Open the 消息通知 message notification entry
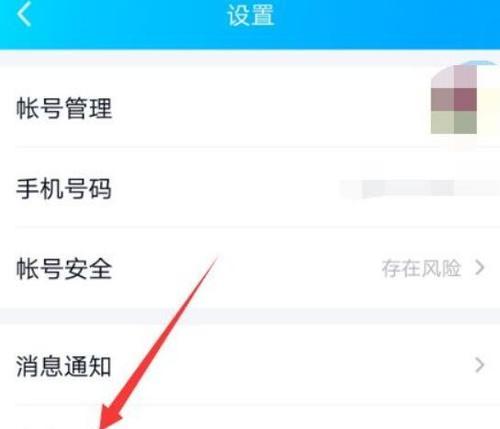 [x=250, y=365]
